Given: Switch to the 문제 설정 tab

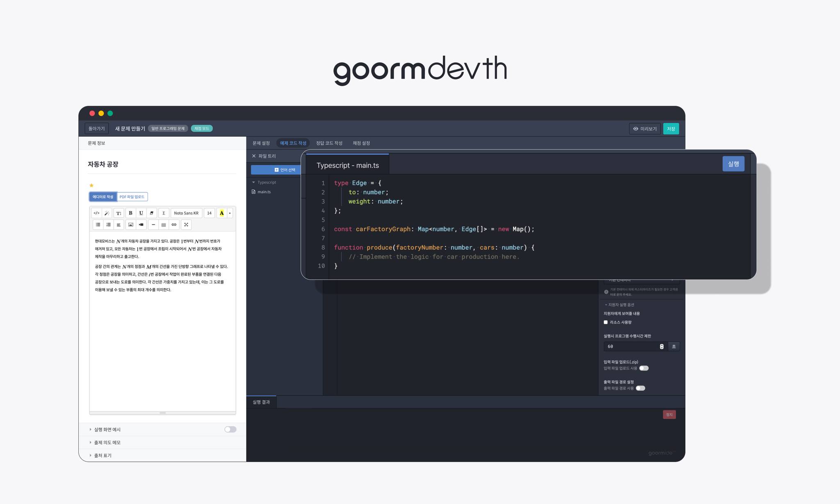Looking at the screenshot, I should (261, 143).
